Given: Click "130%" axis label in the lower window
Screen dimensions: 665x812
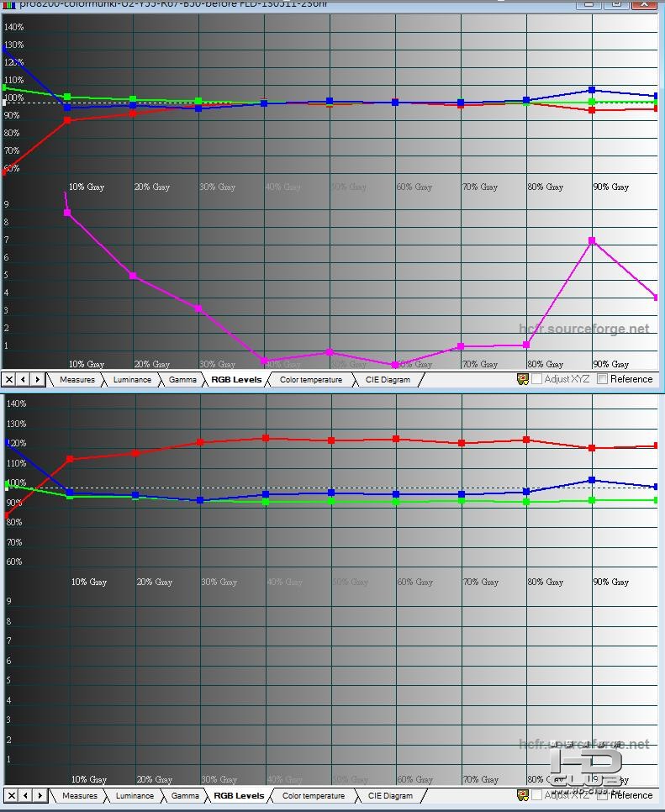Looking at the screenshot, I should point(16,424).
